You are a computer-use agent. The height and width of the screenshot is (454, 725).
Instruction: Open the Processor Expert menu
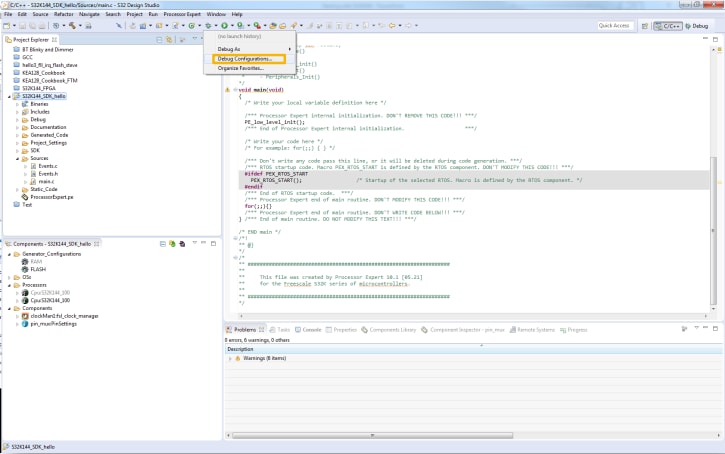pos(182,14)
